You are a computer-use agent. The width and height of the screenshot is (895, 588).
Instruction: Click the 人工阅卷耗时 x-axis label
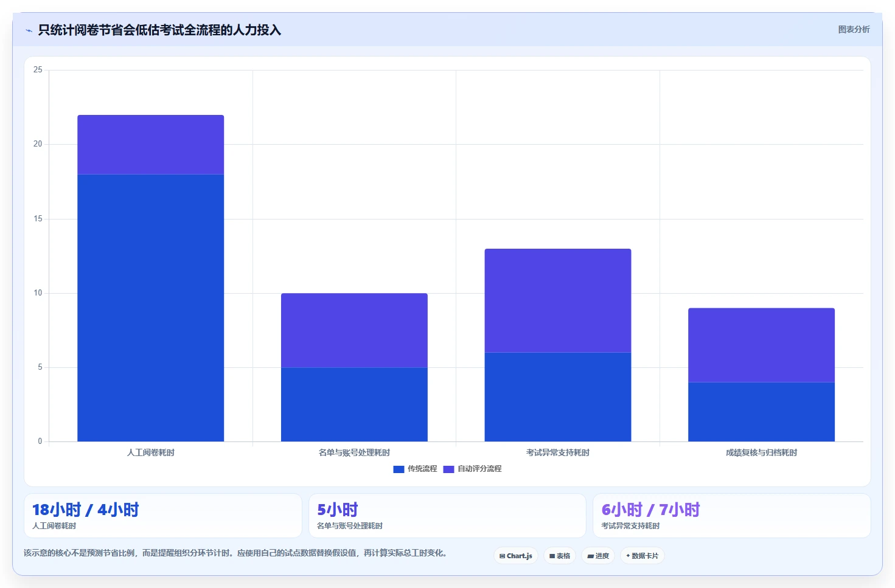click(x=150, y=452)
